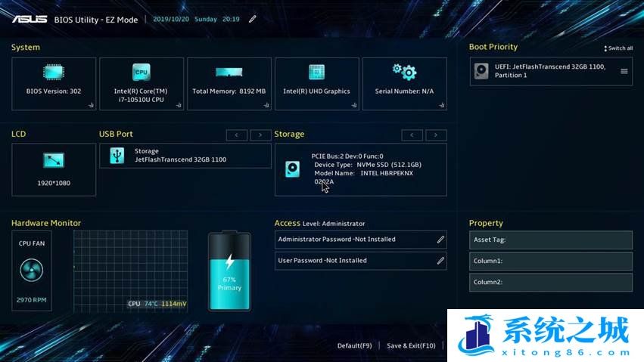Image resolution: width=644 pixels, height=362 pixels.
Task: Edit User Password with pencil icon
Action: tap(440, 261)
